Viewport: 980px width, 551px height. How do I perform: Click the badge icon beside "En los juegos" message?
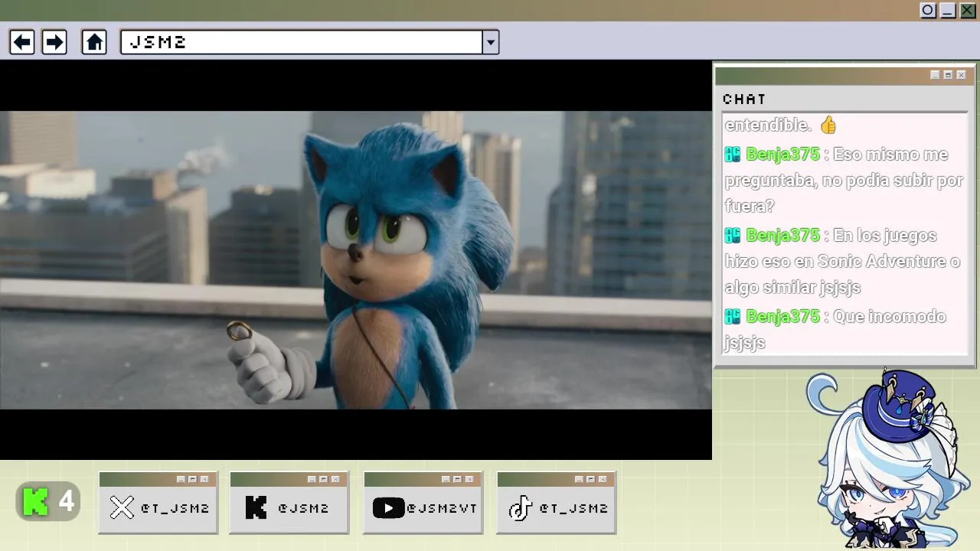[733, 236]
